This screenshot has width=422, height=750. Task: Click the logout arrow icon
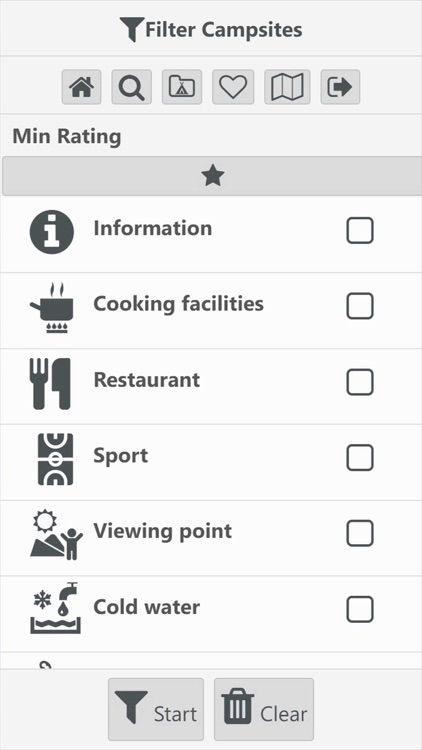point(340,87)
